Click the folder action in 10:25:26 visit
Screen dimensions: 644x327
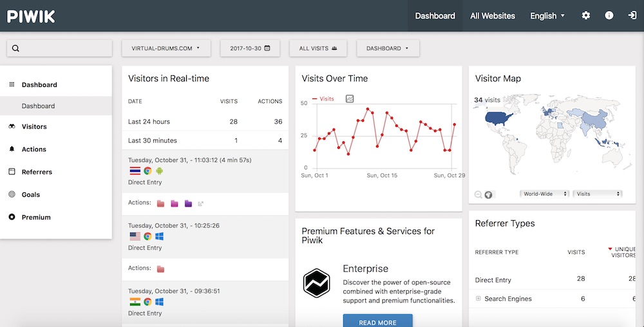click(160, 269)
